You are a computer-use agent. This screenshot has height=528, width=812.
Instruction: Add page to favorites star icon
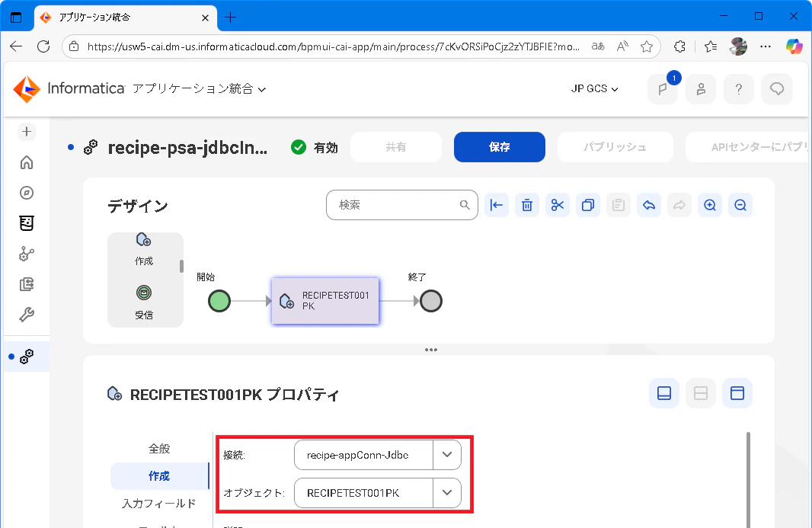[x=646, y=46]
